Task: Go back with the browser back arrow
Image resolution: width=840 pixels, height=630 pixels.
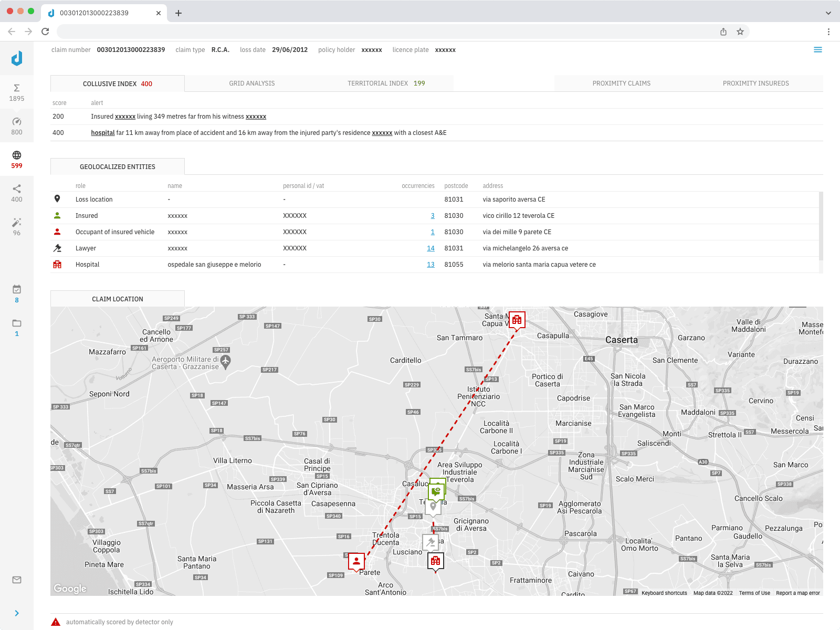Action: click(12, 31)
